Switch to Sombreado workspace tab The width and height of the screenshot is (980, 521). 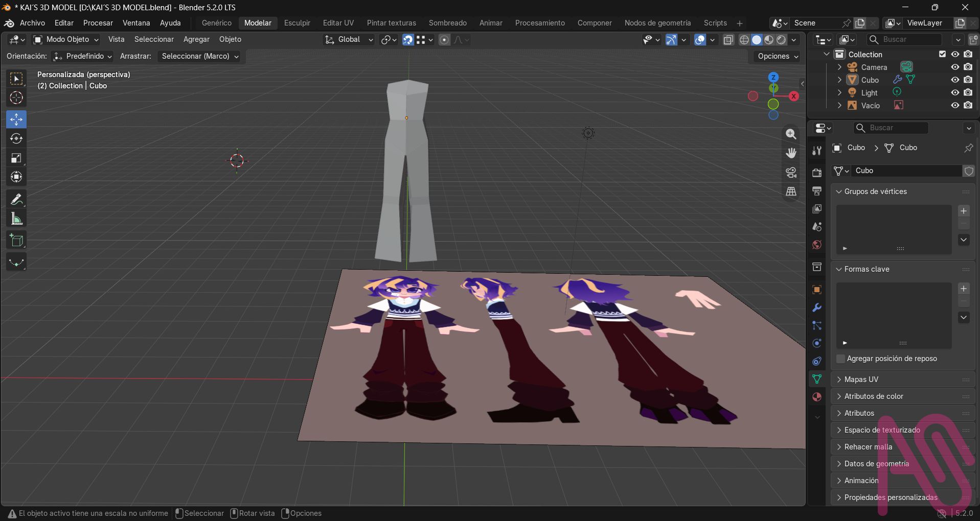coord(448,23)
